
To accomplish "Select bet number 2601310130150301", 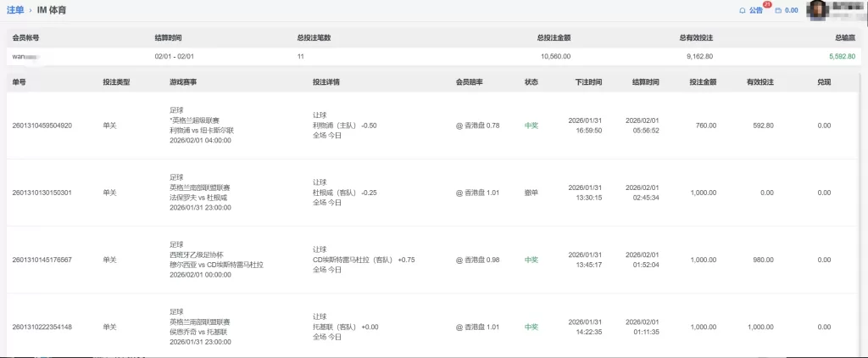I will (x=42, y=193).
